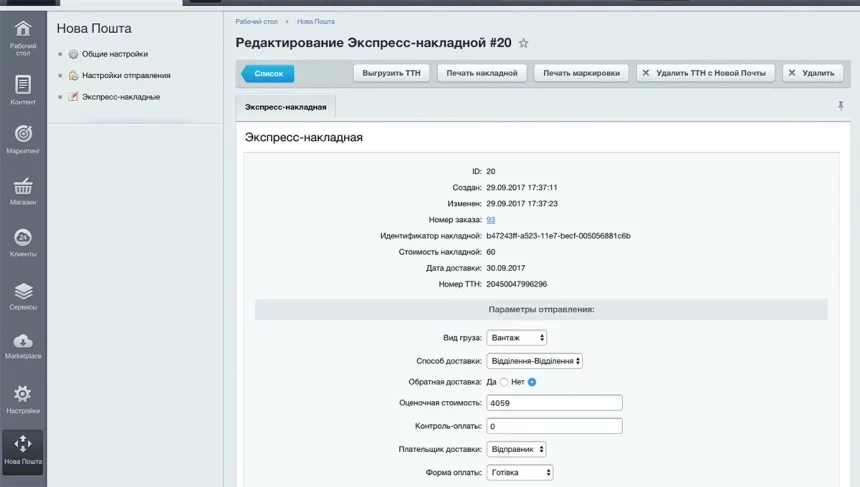Select Да for Обратная доставка
The width and height of the screenshot is (860, 487).
point(504,382)
